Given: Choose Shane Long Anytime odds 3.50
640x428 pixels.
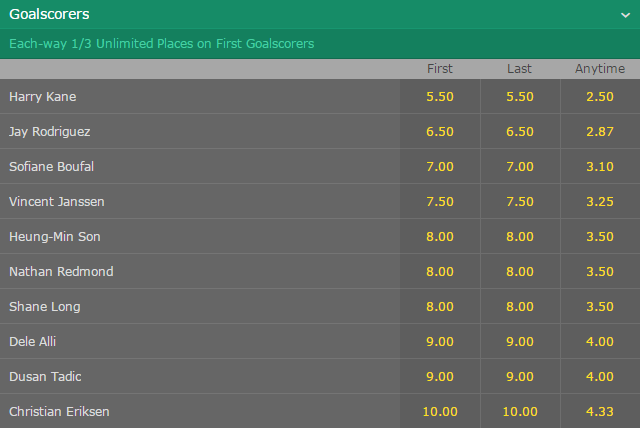Looking at the screenshot, I should coord(600,306).
